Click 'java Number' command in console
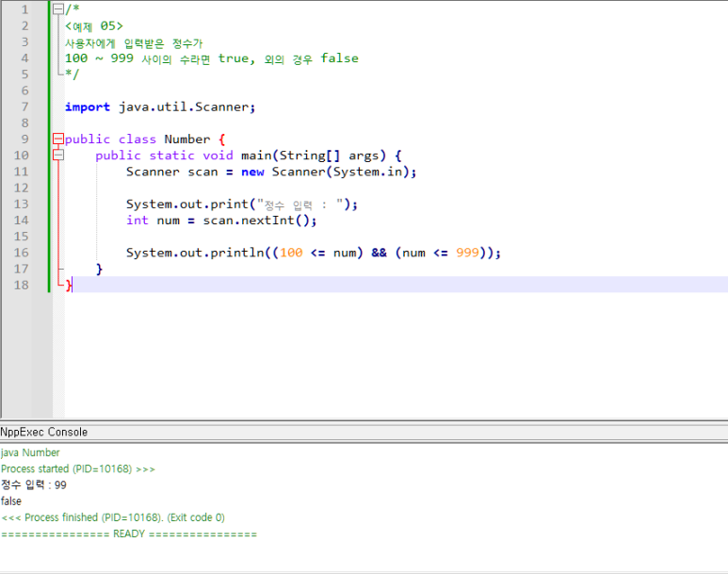Viewport: 728px width, 574px height. (30, 452)
